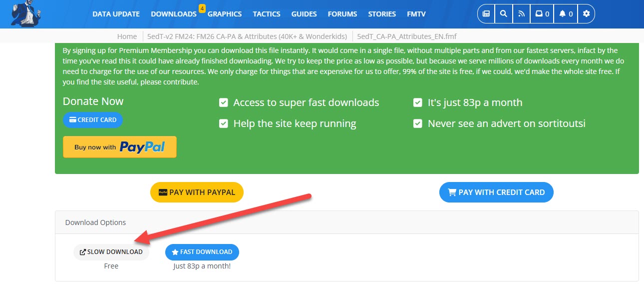Click the Slow Download button

click(111, 252)
